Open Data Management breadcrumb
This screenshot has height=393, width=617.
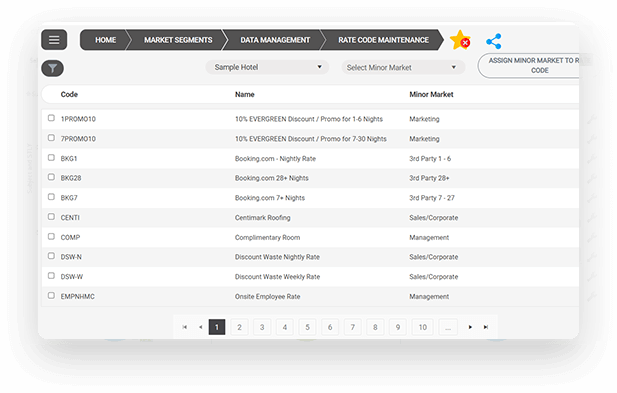pyautogui.click(x=275, y=40)
